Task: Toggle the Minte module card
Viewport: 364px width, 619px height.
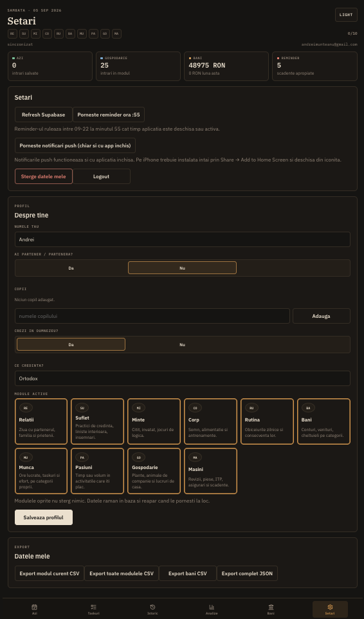Action: tap(154, 421)
